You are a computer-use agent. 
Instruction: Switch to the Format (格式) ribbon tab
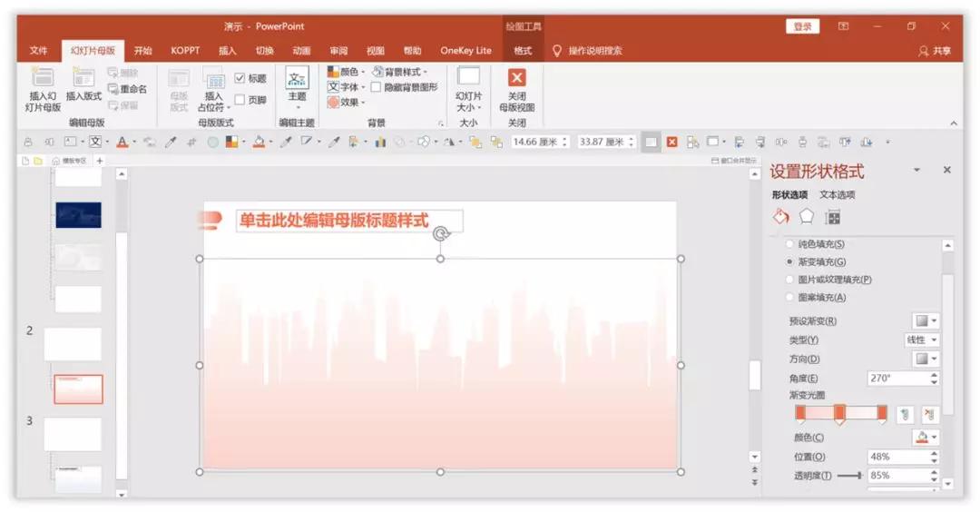tap(523, 51)
